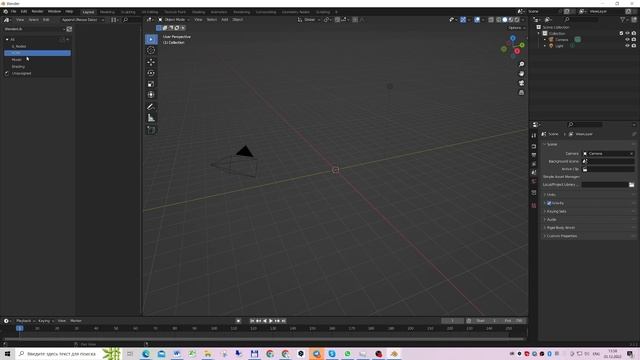Open the Render properties tab icon

pyautogui.click(x=533, y=146)
